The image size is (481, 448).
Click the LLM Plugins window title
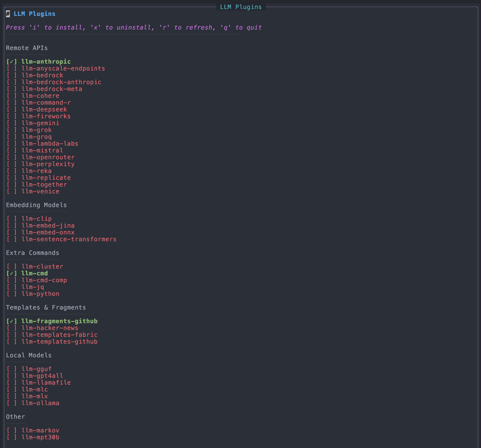(x=240, y=7)
